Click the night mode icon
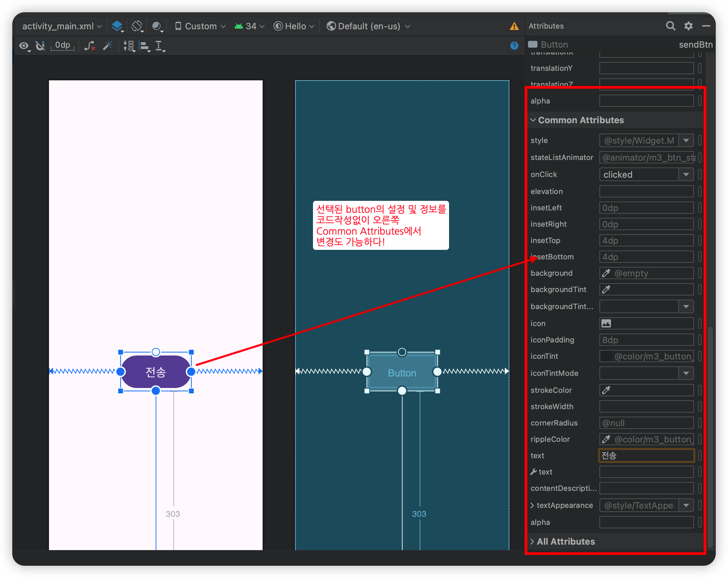This screenshot has width=728, height=578. pyautogui.click(x=157, y=26)
